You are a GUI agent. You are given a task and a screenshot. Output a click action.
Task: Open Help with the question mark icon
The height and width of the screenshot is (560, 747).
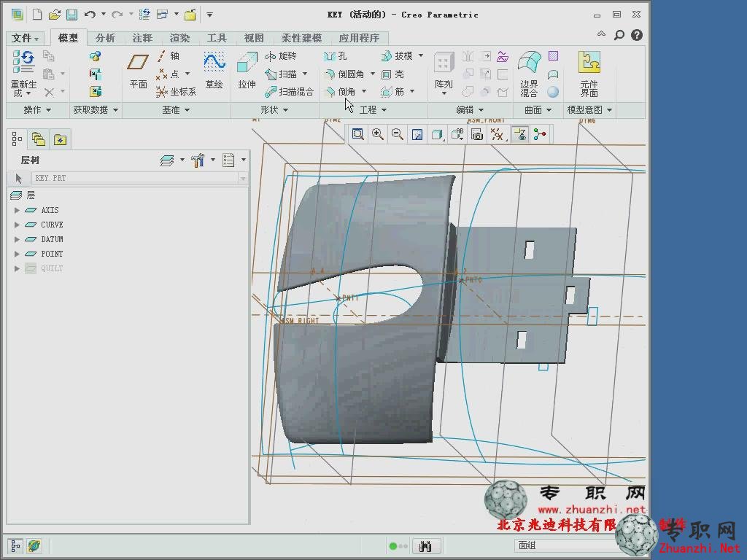click(636, 35)
